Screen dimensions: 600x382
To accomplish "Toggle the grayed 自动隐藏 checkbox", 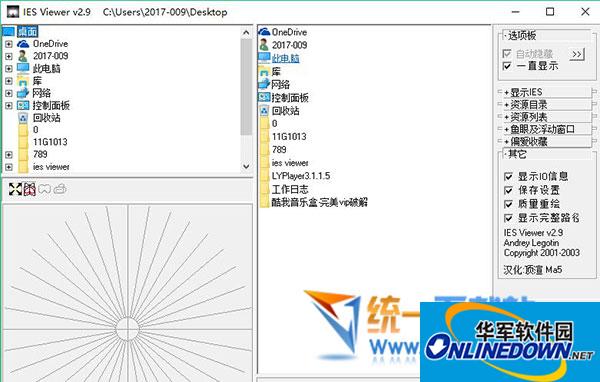I will 507,54.
